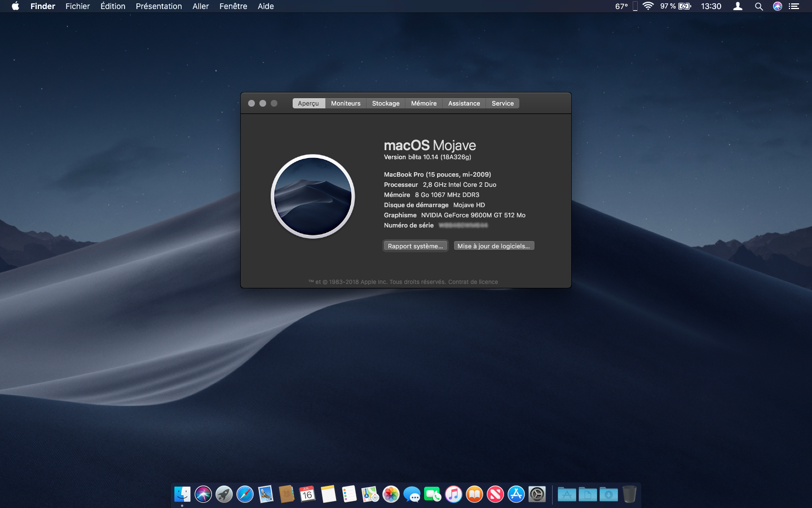Image resolution: width=812 pixels, height=508 pixels.
Task: Switch to the Service tab
Action: coord(502,103)
